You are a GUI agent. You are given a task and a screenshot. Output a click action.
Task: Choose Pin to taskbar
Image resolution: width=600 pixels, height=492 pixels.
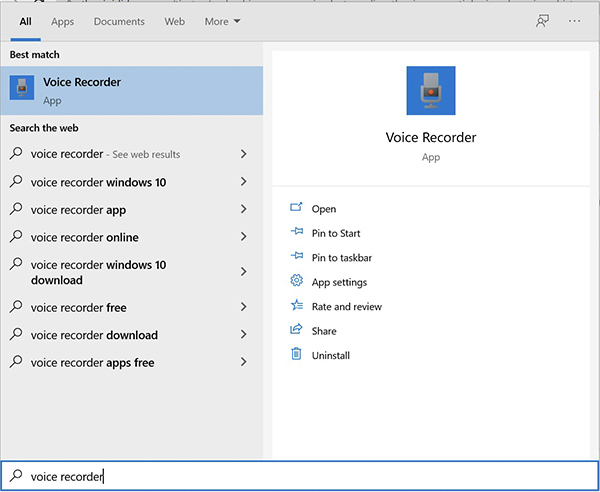(x=342, y=257)
